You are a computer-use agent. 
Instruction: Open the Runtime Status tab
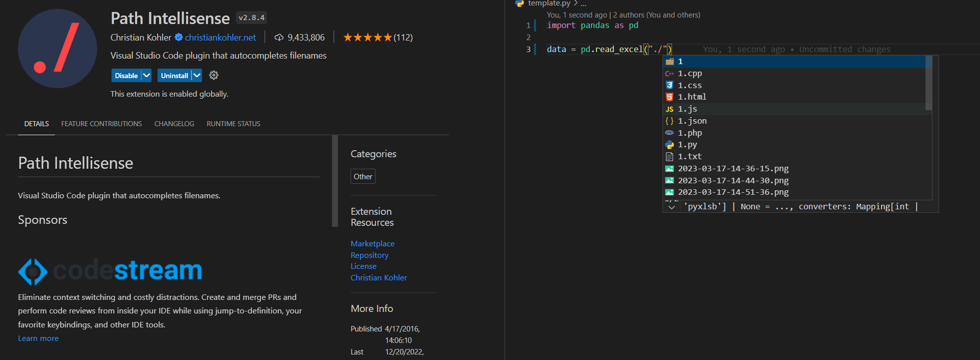(233, 124)
